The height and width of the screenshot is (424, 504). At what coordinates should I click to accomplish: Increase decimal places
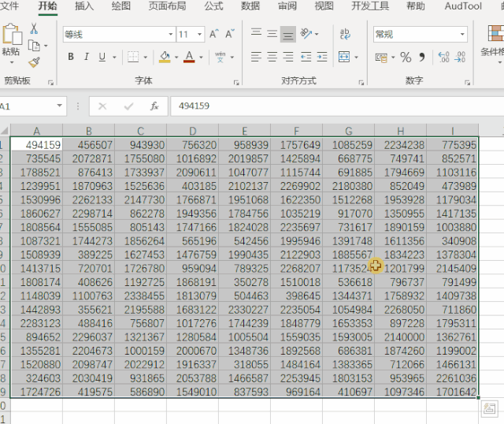tap(444, 57)
